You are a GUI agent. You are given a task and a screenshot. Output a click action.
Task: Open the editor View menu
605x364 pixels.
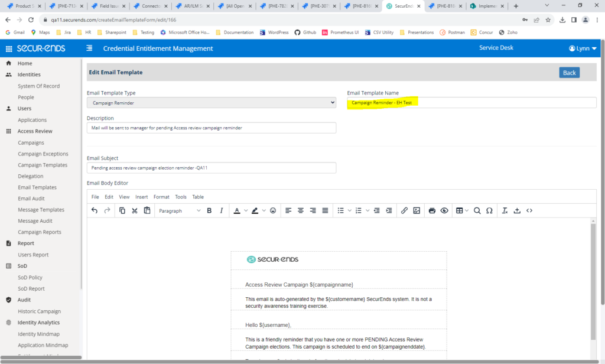(x=124, y=197)
